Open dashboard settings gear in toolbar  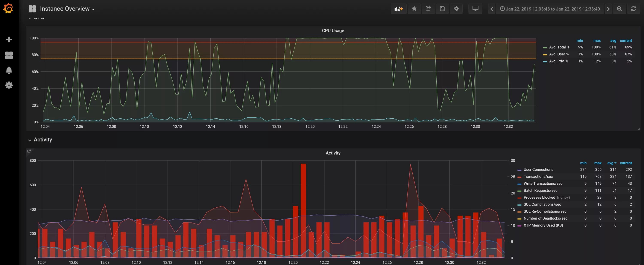tap(456, 9)
